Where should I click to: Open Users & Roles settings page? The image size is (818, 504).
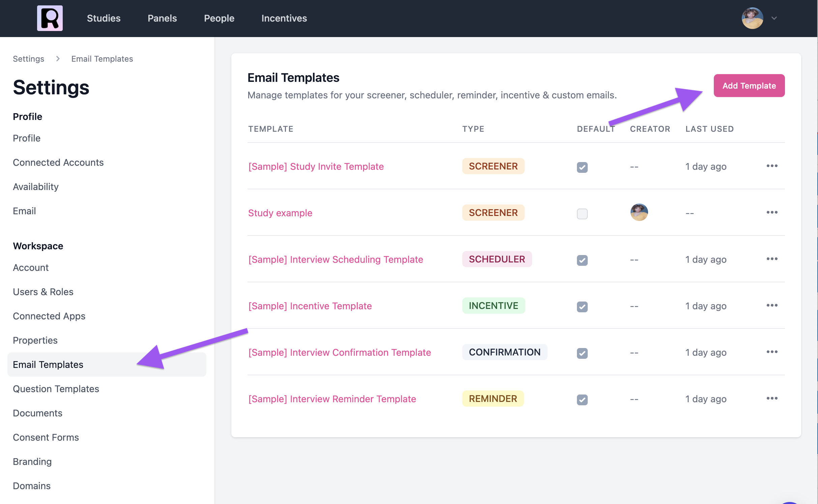click(43, 292)
